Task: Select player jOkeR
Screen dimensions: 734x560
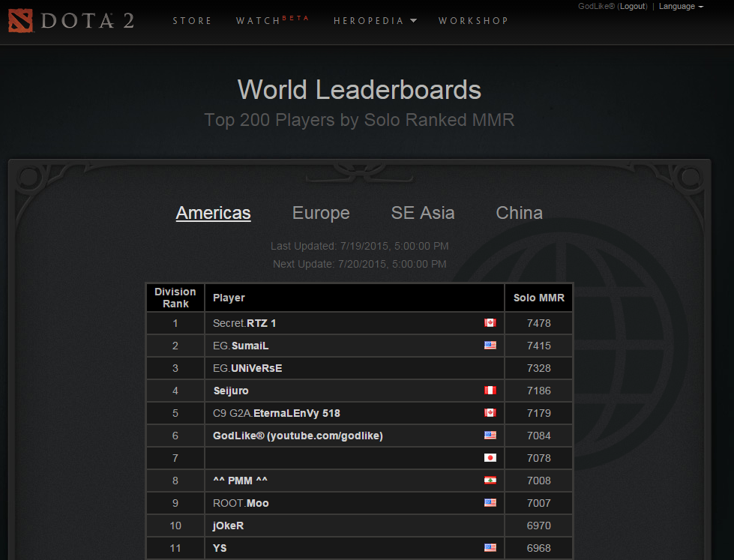Action: click(x=228, y=526)
